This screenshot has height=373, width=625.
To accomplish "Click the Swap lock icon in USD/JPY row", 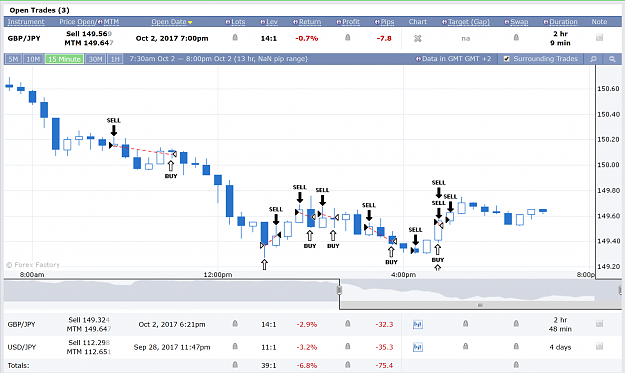I will click(x=516, y=346).
